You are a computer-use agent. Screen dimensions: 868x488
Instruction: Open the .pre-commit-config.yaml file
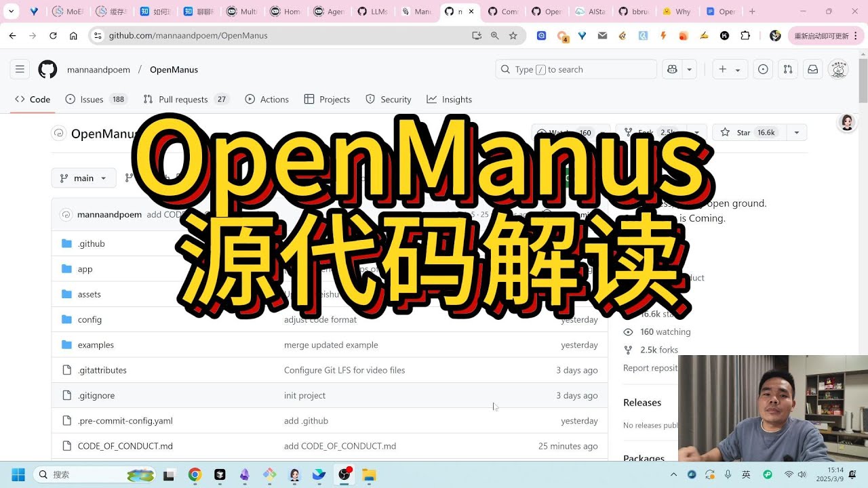125,420
